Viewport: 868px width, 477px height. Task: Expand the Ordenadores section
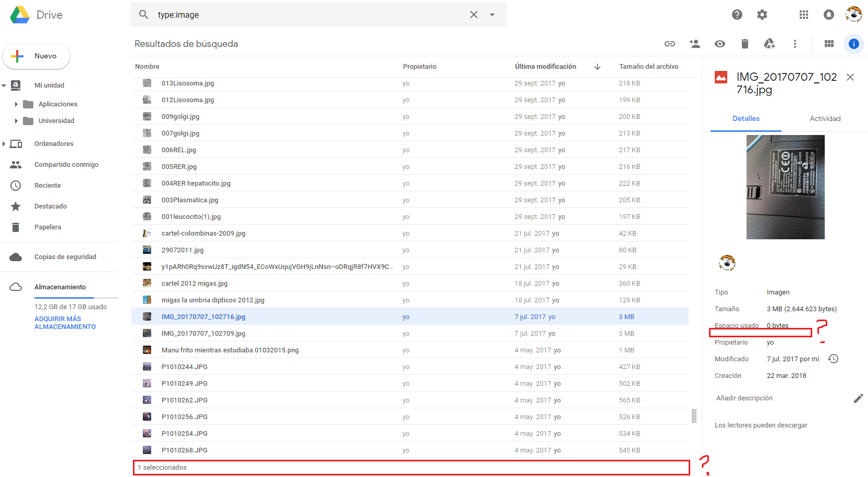click(x=4, y=144)
